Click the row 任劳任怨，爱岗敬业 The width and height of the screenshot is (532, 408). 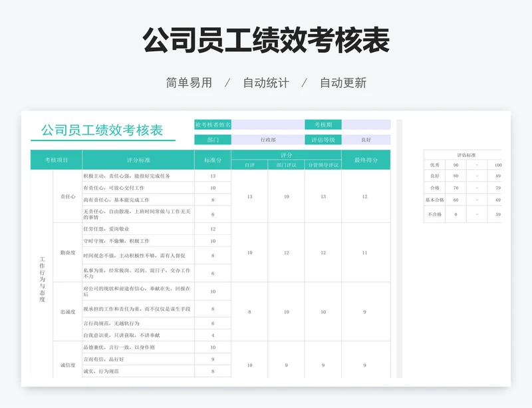tap(138, 229)
